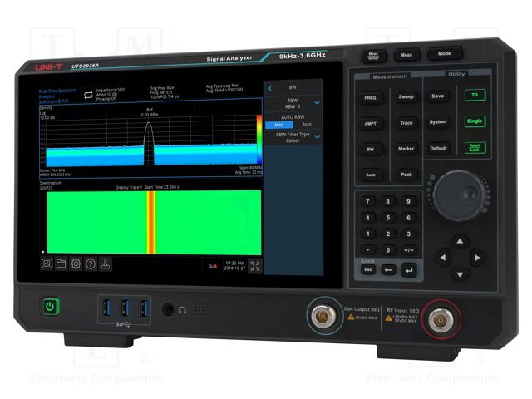Expand the RBW value dropdown
Viewport: 532px width, 399px height.
[x=317, y=104]
